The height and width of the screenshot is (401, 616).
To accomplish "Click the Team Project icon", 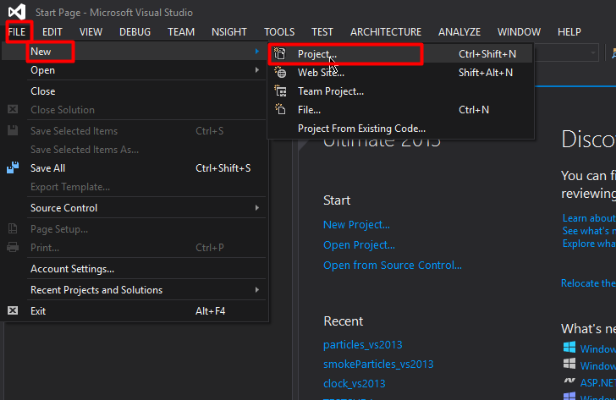I will [x=280, y=91].
